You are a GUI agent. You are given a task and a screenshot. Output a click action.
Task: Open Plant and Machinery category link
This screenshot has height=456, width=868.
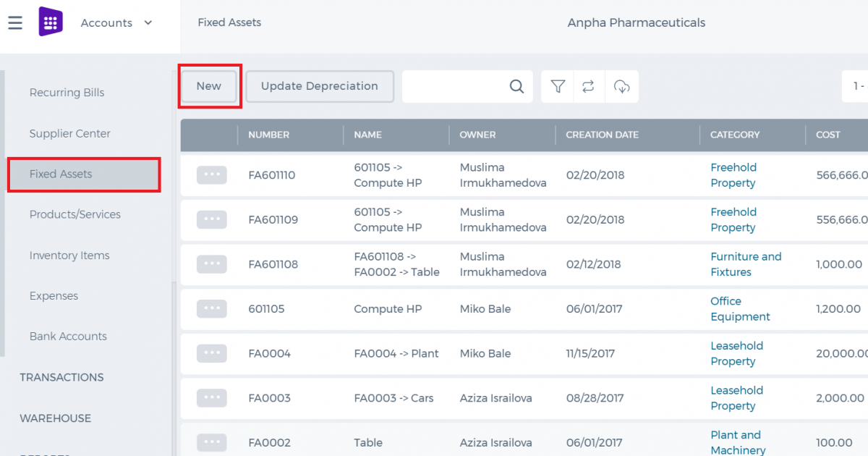(738, 442)
